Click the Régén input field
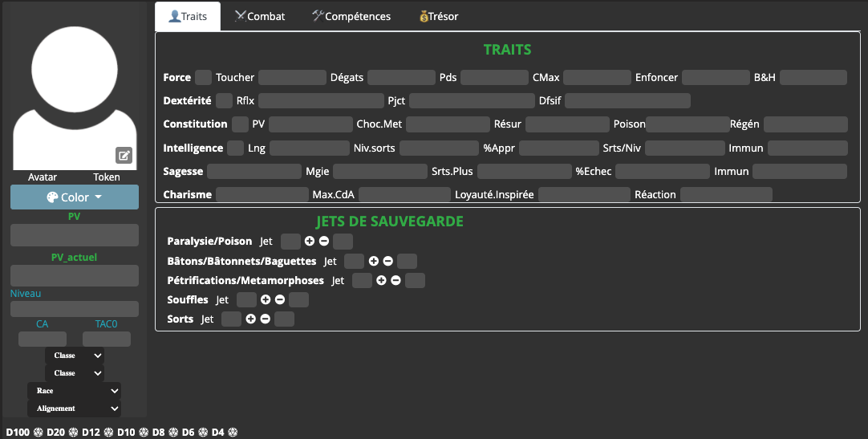The width and height of the screenshot is (868, 439). [x=805, y=124]
